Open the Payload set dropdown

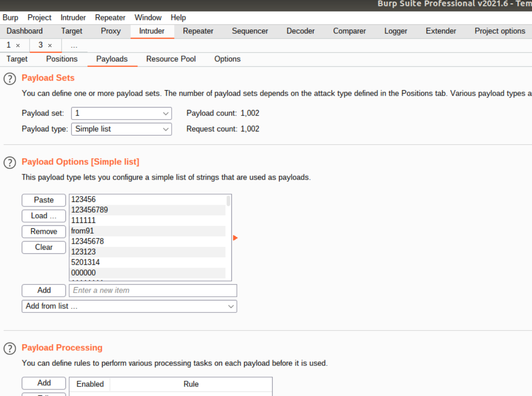click(x=121, y=113)
